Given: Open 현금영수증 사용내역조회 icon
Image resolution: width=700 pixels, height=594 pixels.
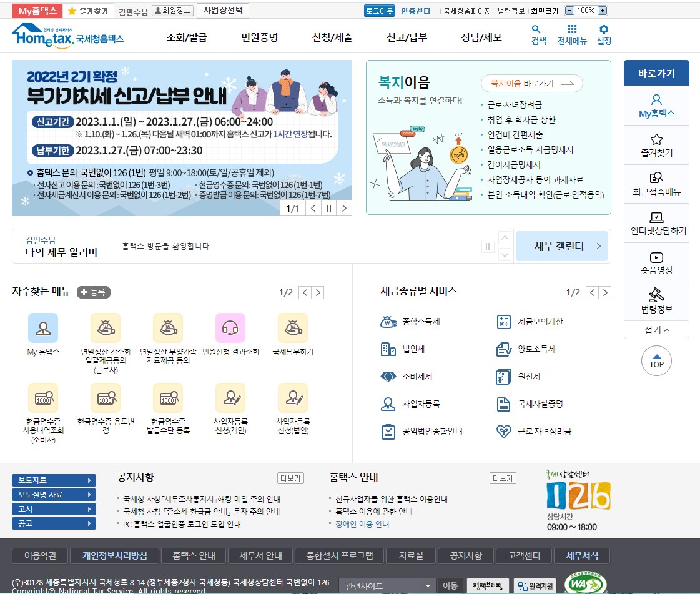Looking at the screenshot, I should (43, 398).
